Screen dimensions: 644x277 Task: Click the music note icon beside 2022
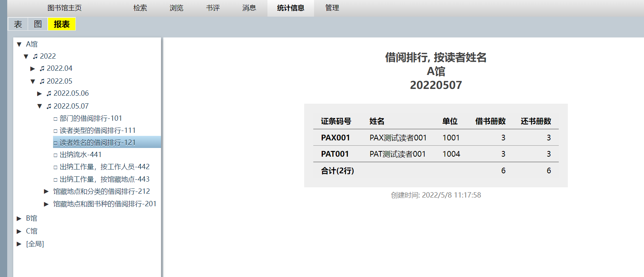point(35,56)
